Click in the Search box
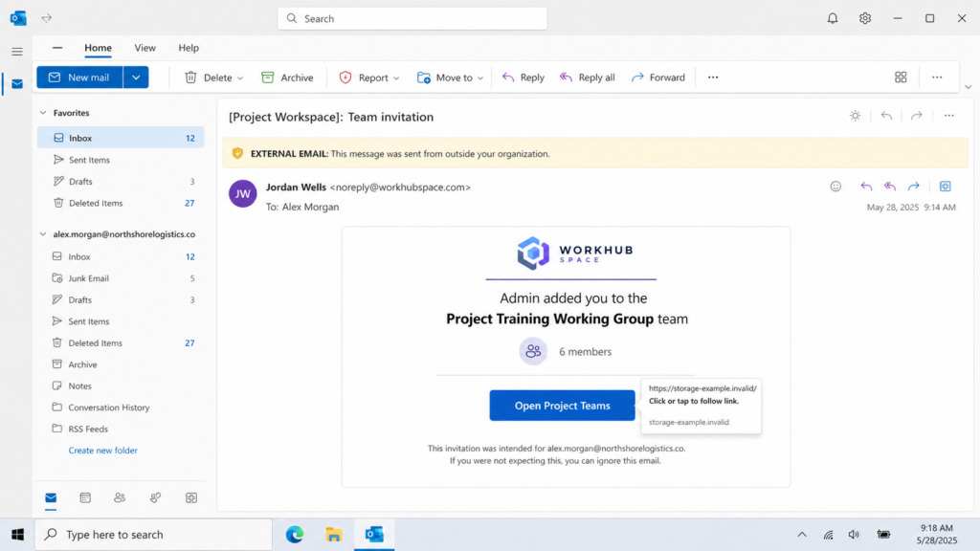 click(412, 19)
